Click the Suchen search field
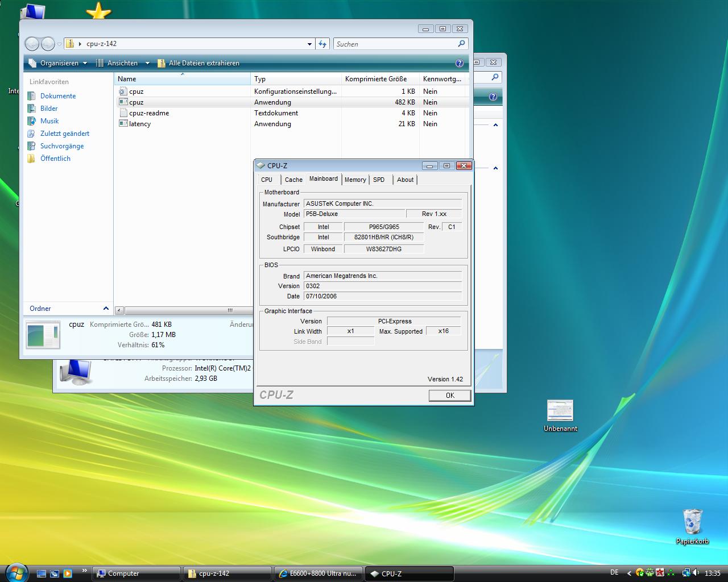728x582 pixels. (395, 44)
